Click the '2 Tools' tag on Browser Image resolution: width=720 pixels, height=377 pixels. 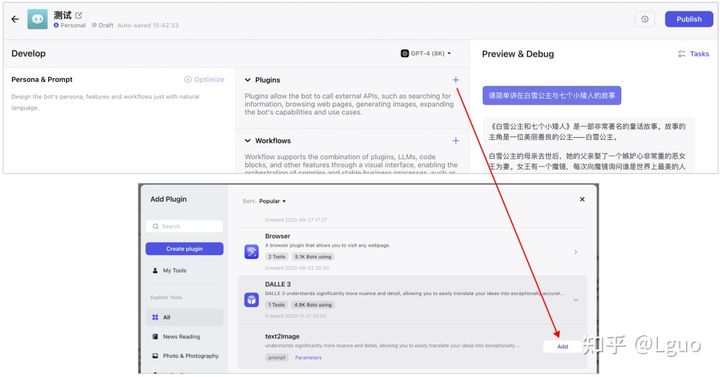point(277,257)
